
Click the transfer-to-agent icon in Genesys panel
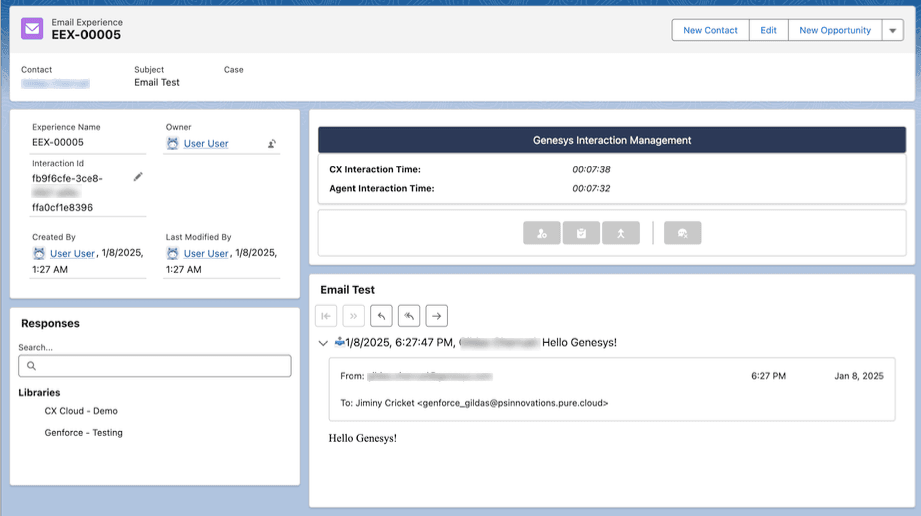542,233
